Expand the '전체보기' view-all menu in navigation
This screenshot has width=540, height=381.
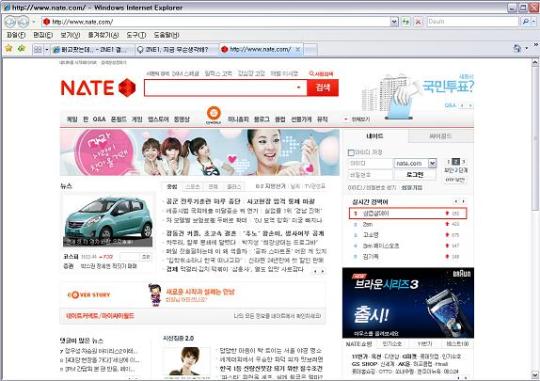click(x=357, y=119)
